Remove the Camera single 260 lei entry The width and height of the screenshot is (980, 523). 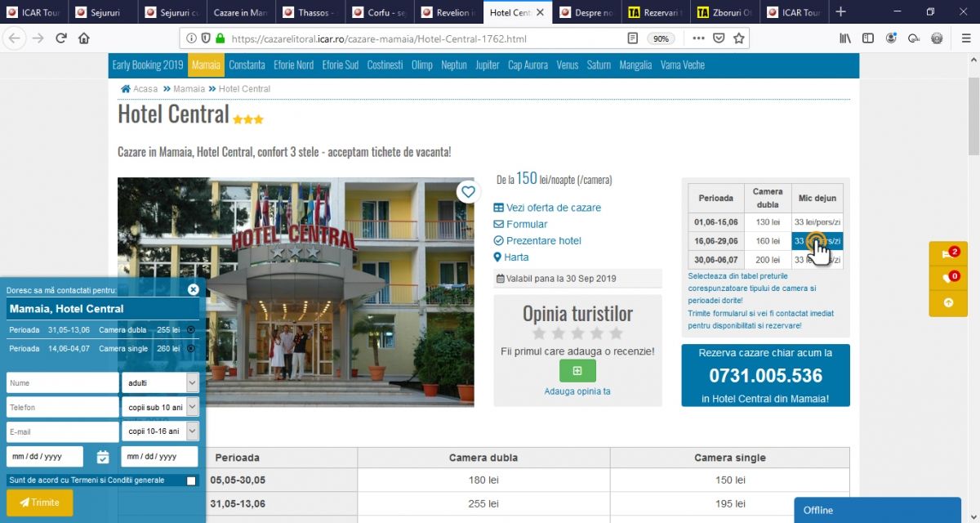(x=190, y=349)
